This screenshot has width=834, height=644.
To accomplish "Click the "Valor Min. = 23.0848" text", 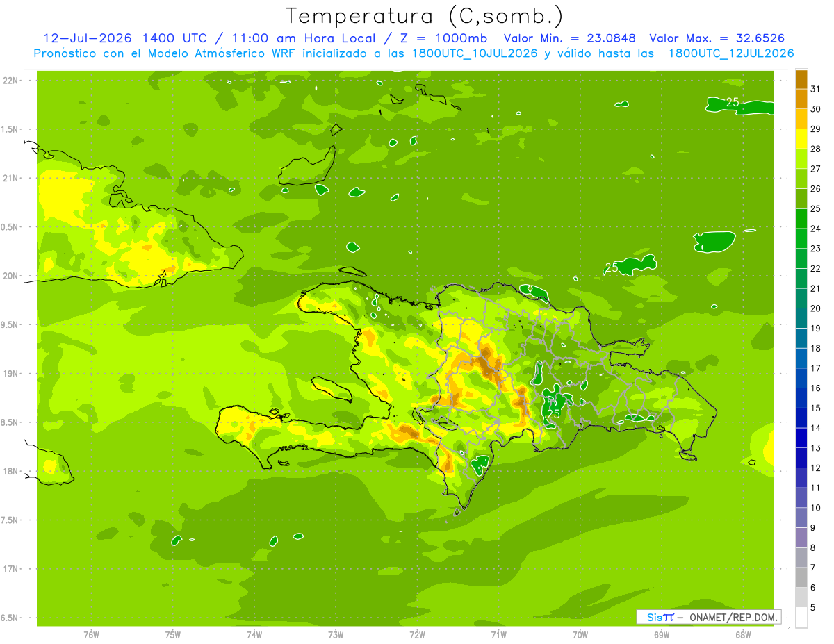I will point(570,38).
